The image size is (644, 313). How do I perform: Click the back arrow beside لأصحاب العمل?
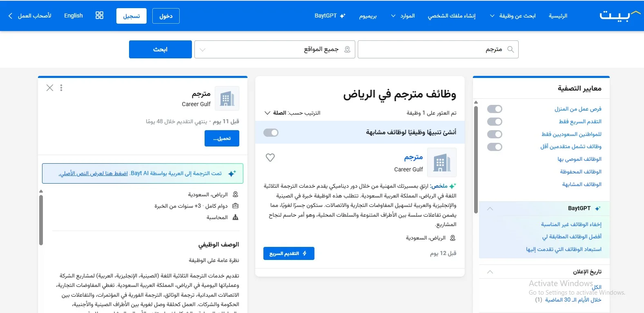tap(10, 16)
